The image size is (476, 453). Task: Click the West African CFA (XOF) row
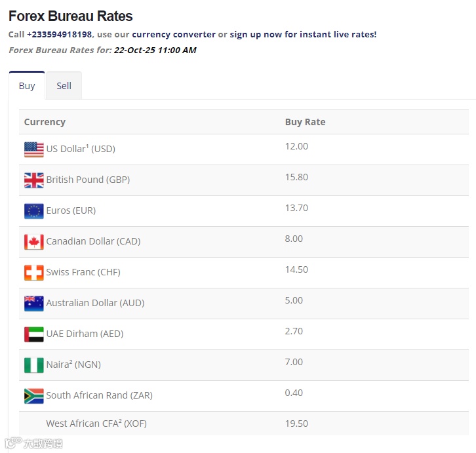coord(96,423)
